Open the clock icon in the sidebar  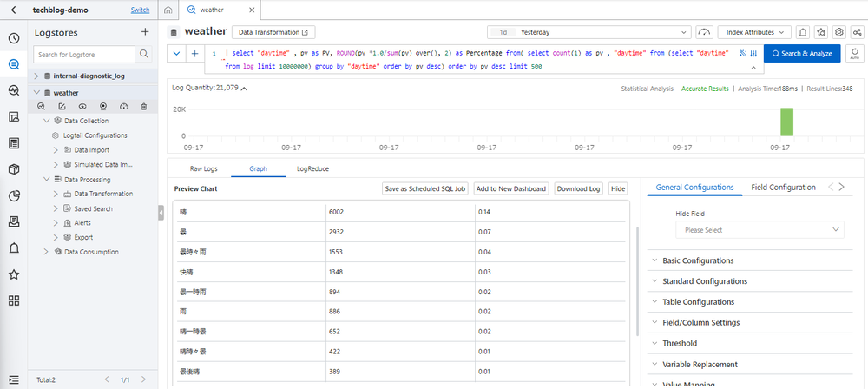tap(14, 38)
